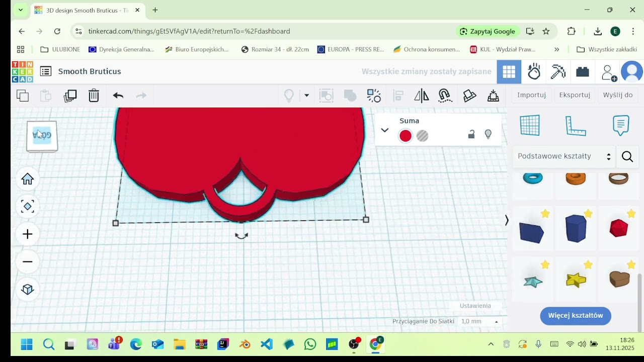644x362 pixels.
Task: Select the solid red color
Action: coord(406,136)
